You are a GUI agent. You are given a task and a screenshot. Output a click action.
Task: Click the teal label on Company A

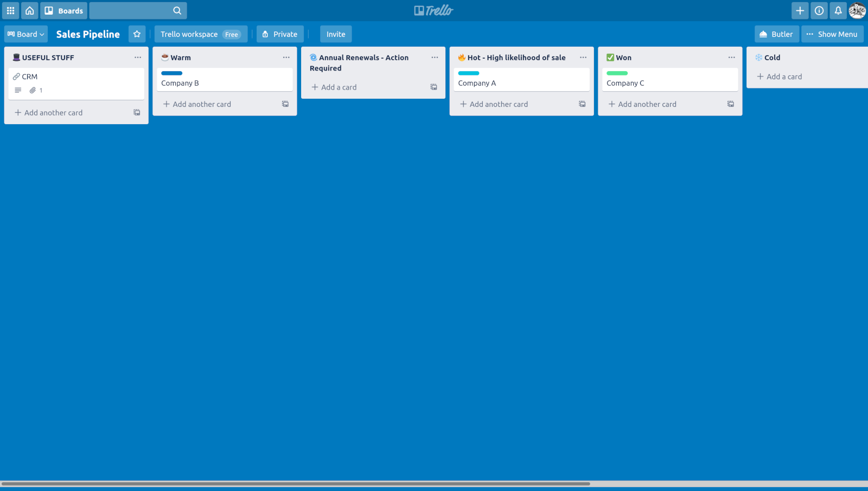(469, 73)
